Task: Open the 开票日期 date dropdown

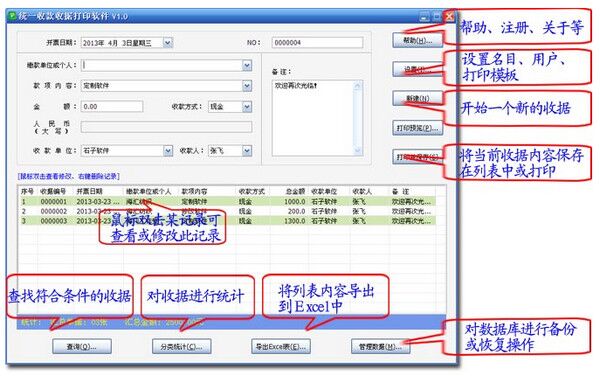Action: (x=168, y=43)
